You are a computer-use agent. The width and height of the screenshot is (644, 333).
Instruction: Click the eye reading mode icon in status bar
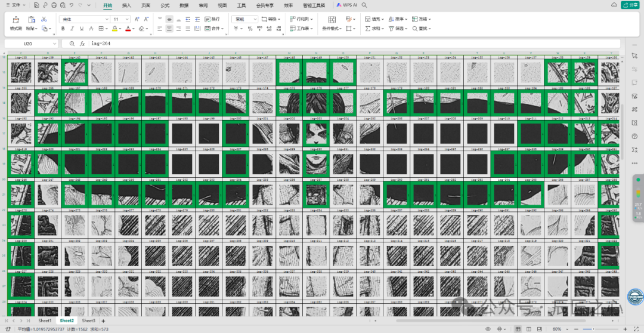pos(488,329)
